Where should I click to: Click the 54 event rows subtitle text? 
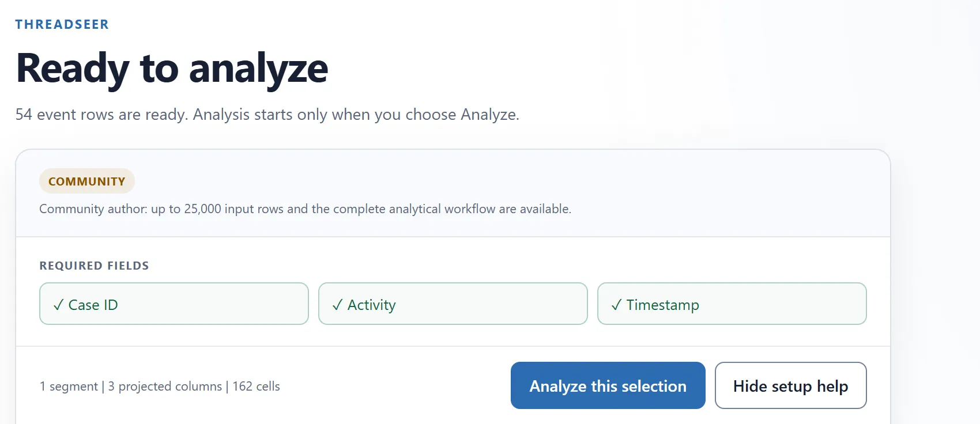tap(267, 114)
